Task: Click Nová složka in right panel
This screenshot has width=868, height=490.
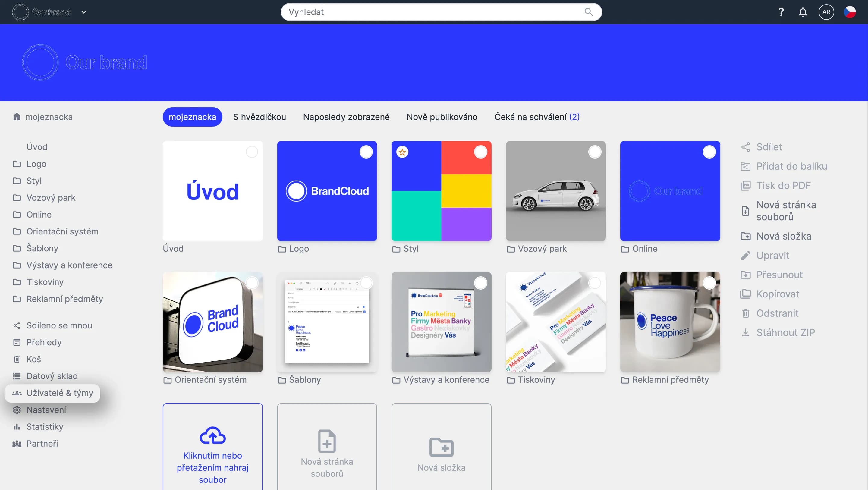Action: coord(783,236)
